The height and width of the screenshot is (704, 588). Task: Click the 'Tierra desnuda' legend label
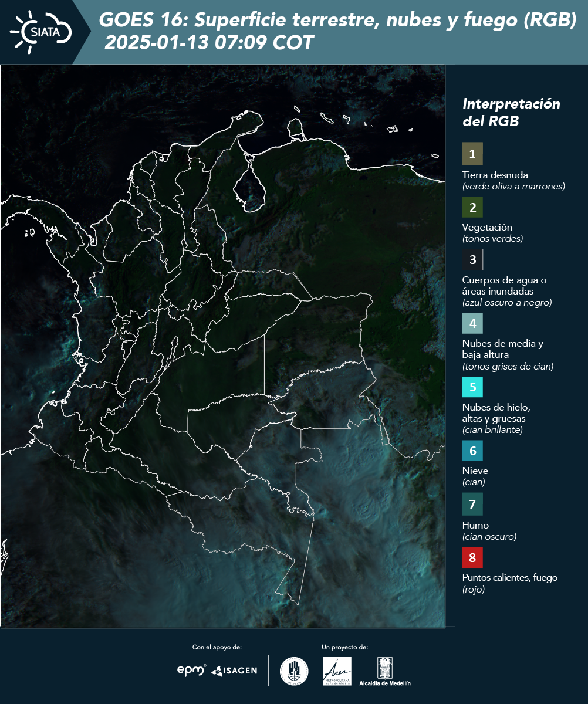[495, 175]
